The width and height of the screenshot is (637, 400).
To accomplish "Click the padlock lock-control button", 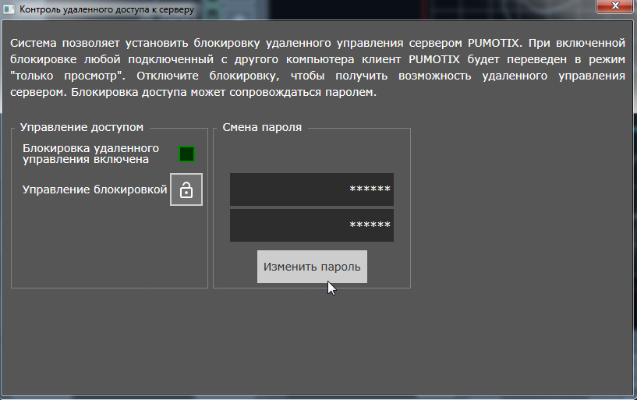I will pyautogui.click(x=186, y=190).
